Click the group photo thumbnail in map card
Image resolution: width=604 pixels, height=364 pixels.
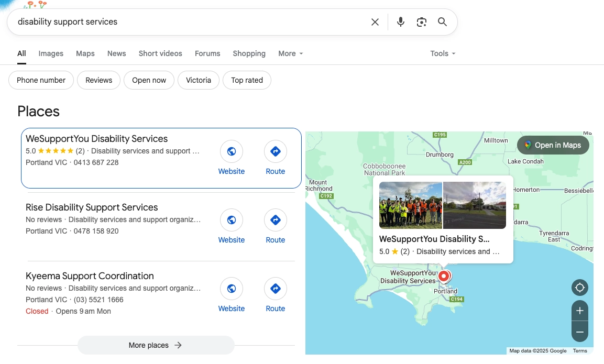411,205
